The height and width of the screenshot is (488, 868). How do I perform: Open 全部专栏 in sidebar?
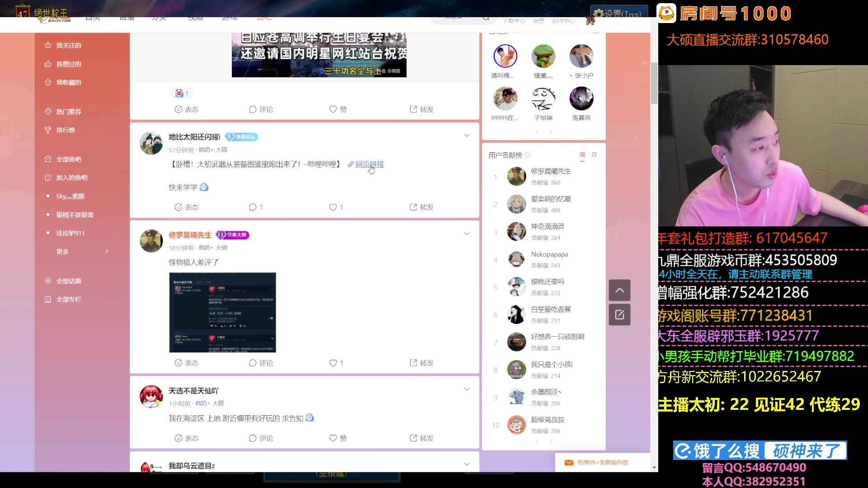[63, 299]
